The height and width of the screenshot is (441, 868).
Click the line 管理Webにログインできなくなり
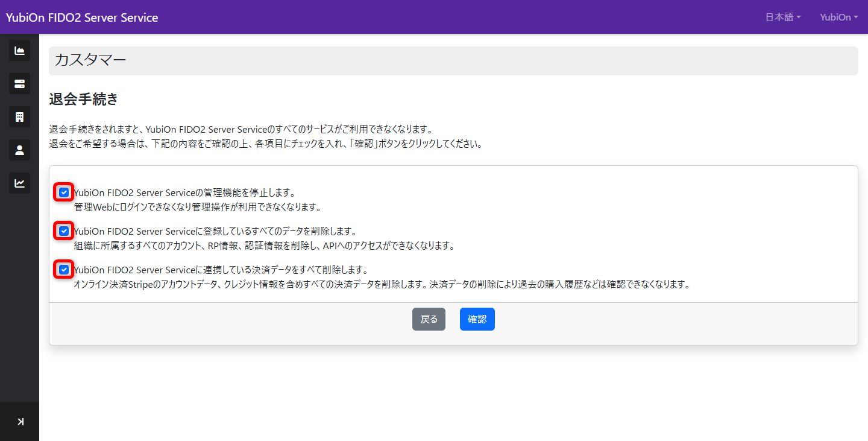click(x=198, y=207)
